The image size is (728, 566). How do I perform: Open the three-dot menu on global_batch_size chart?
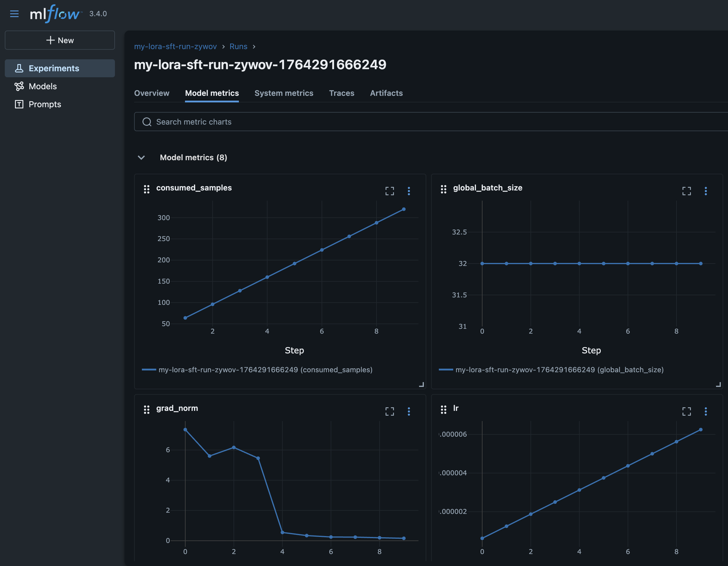pos(706,191)
